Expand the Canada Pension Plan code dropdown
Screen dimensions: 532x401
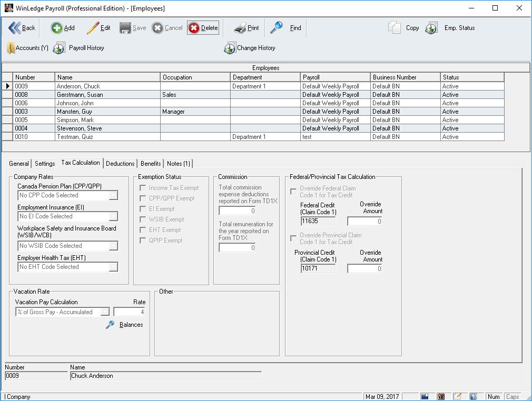(x=113, y=195)
